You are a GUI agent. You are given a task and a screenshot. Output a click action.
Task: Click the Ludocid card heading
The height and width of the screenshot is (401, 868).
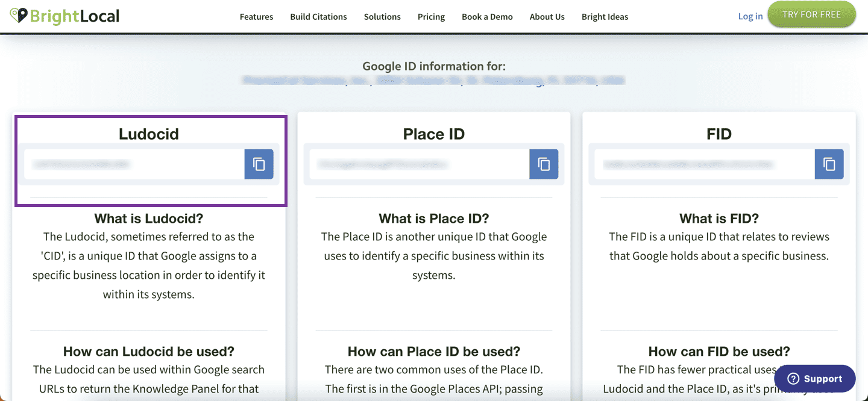(149, 134)
